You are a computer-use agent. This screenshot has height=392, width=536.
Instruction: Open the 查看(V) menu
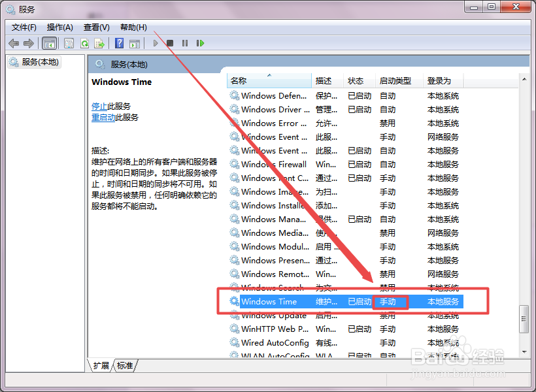coord(95,27)
